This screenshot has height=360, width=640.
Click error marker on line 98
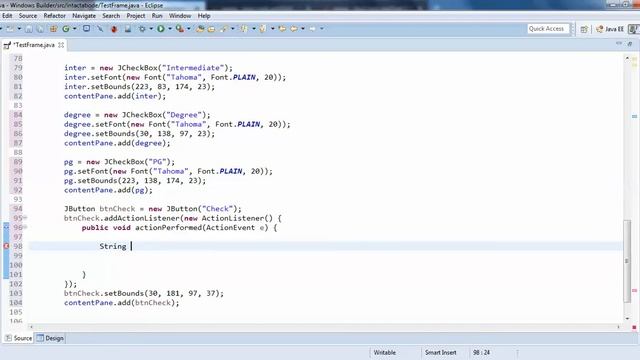(6, 246)
